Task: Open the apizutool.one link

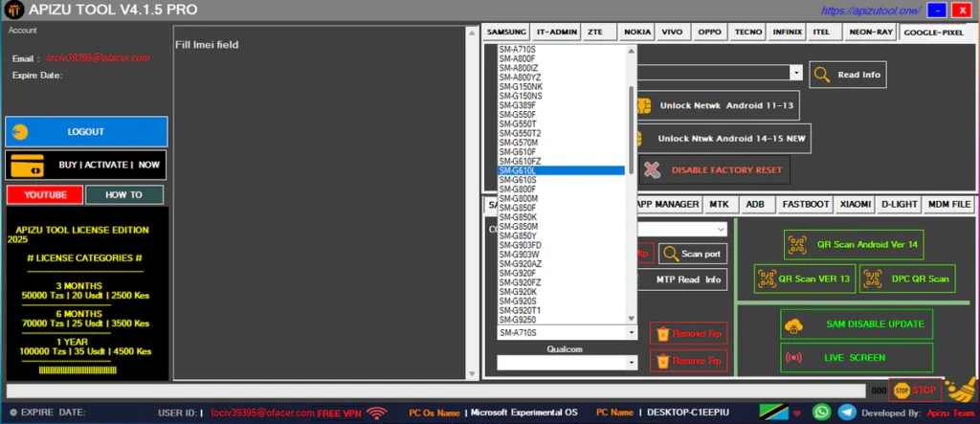Action: 871,11
